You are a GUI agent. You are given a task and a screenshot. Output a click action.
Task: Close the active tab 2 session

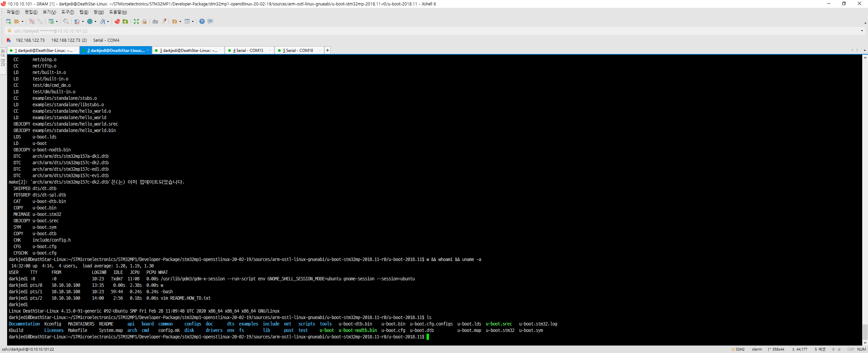pos(148,50)
